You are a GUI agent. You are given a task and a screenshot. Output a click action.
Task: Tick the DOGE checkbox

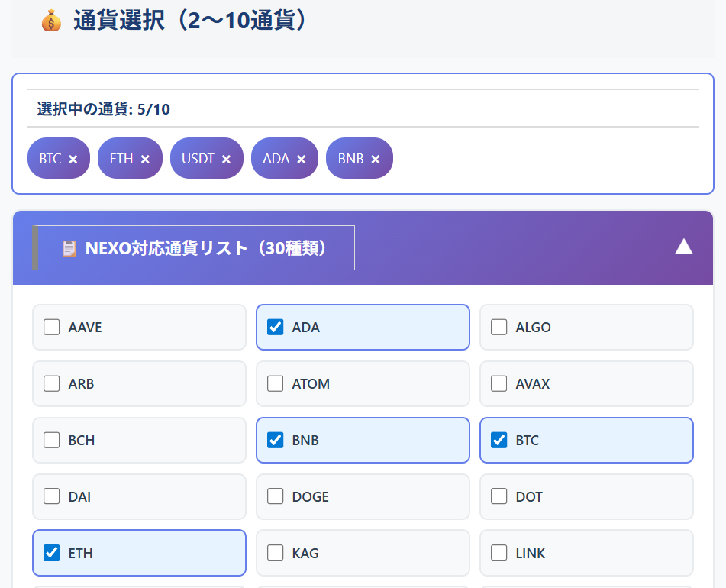[276, 497]
